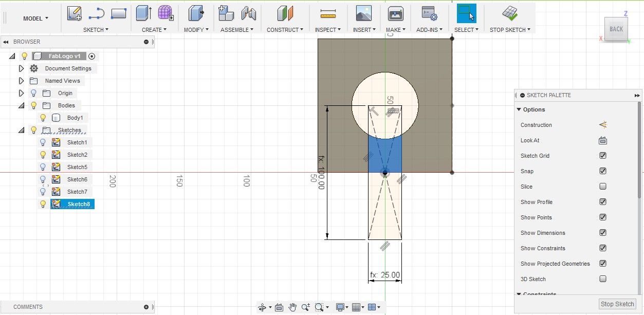This screenshot has height=315, width=644.
Task: Turn on the 3D Sketch checkbox
Action: tap(603, 279)
